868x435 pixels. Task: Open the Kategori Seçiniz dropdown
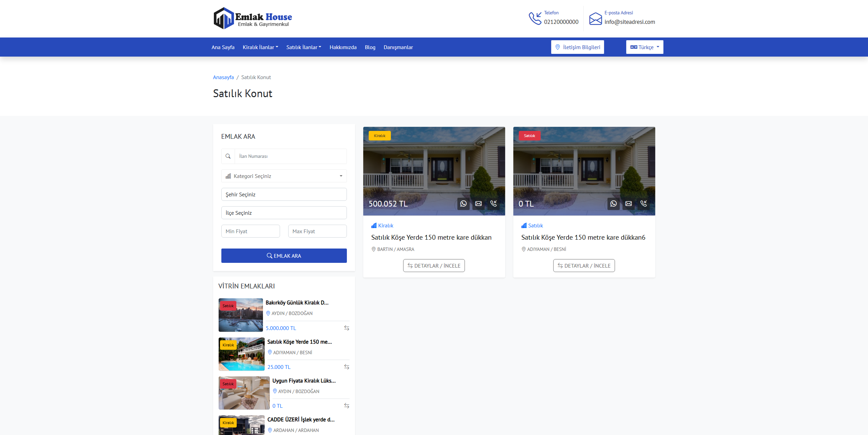[x=284, y=176]
